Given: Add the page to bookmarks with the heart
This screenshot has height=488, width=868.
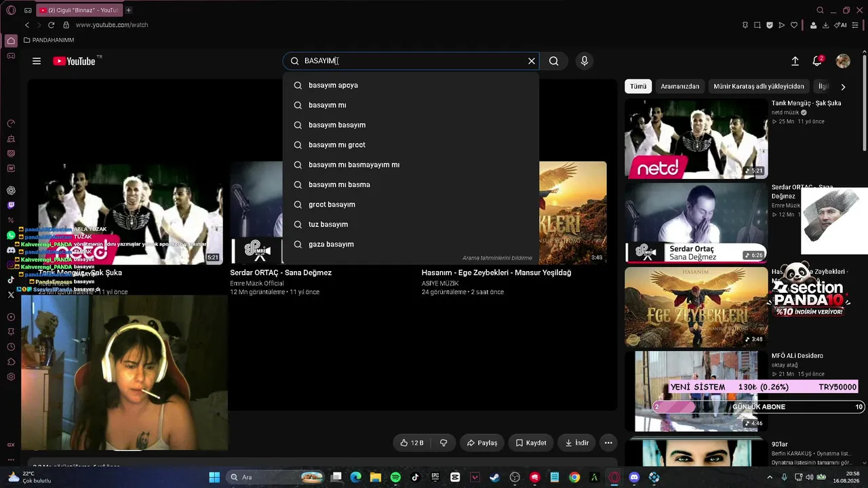Looking at the screenshot, I should pyautogui.click(x=794, y=25).
